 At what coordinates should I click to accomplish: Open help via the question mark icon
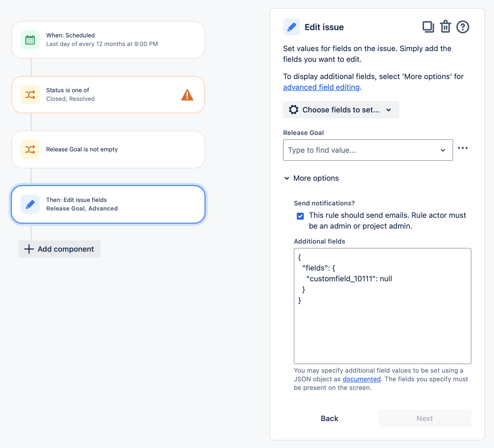tap(463, 27)
